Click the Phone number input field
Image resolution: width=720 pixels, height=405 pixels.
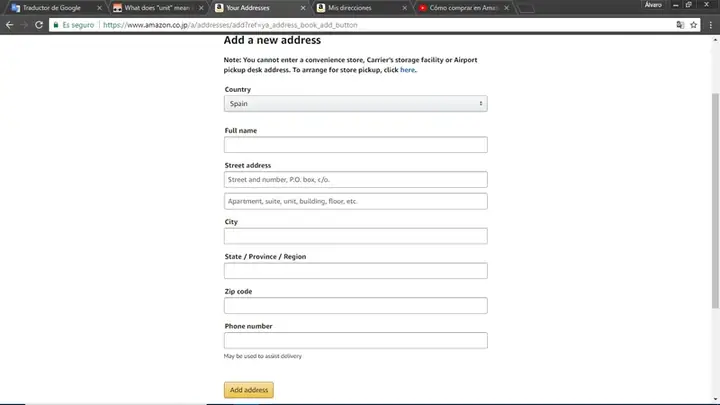tap(355, 341)
